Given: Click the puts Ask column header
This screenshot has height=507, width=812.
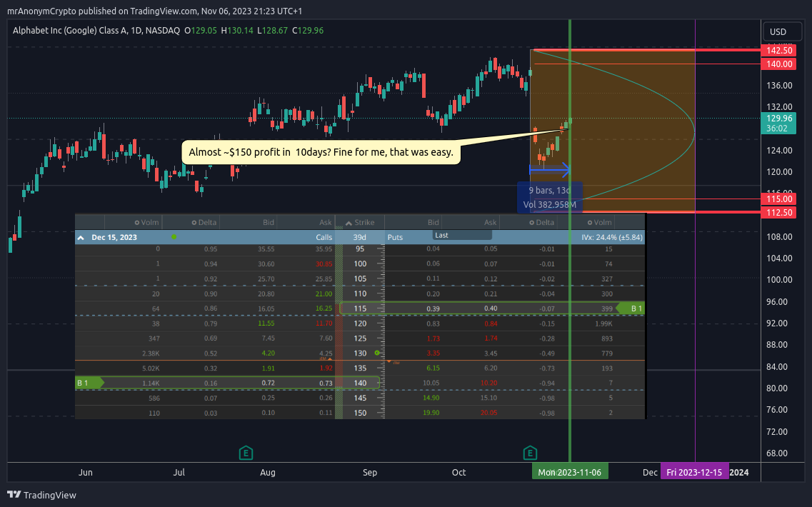Looking at the screenshot, I should point(491,223).
